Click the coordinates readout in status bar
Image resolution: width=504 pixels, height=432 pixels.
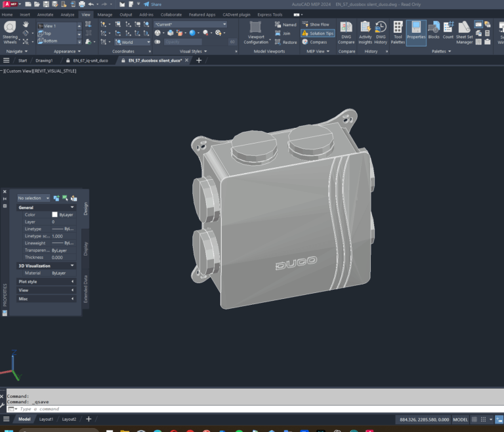click(x=424, y=420)
